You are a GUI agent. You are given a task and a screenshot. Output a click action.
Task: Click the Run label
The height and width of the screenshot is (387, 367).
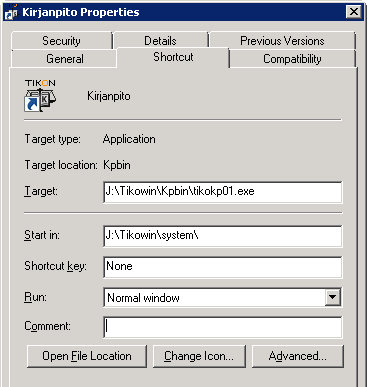click(x=36, y=297)
